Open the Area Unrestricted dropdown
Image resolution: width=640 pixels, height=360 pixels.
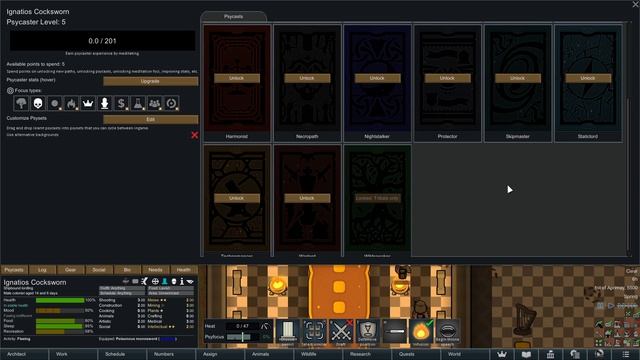point(171,293)
